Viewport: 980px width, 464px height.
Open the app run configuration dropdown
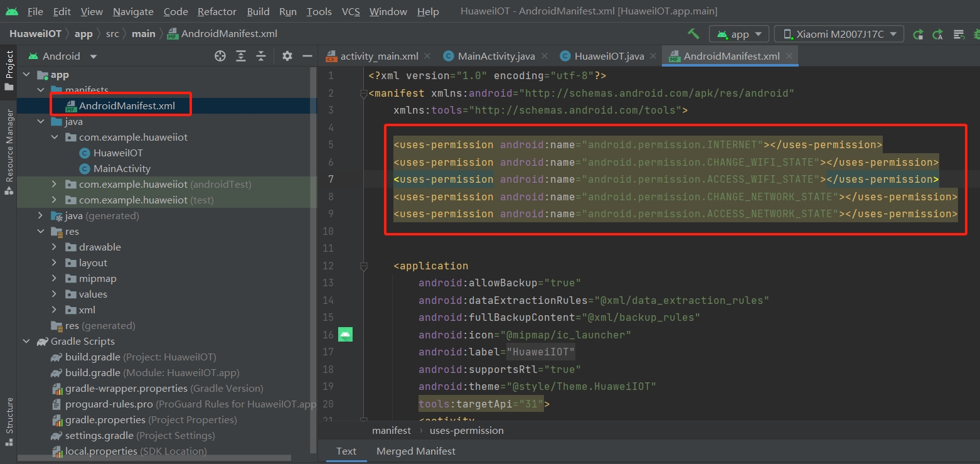click(x=739, y=35)
